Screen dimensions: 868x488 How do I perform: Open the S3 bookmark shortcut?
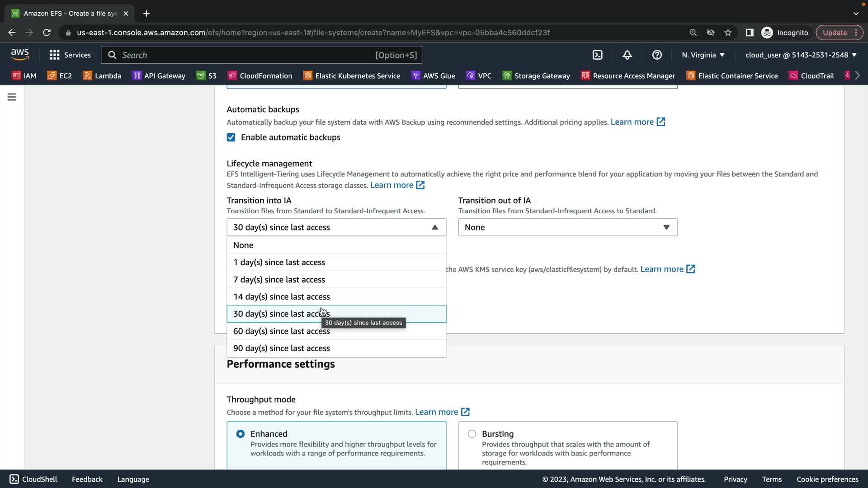[206, 75]
